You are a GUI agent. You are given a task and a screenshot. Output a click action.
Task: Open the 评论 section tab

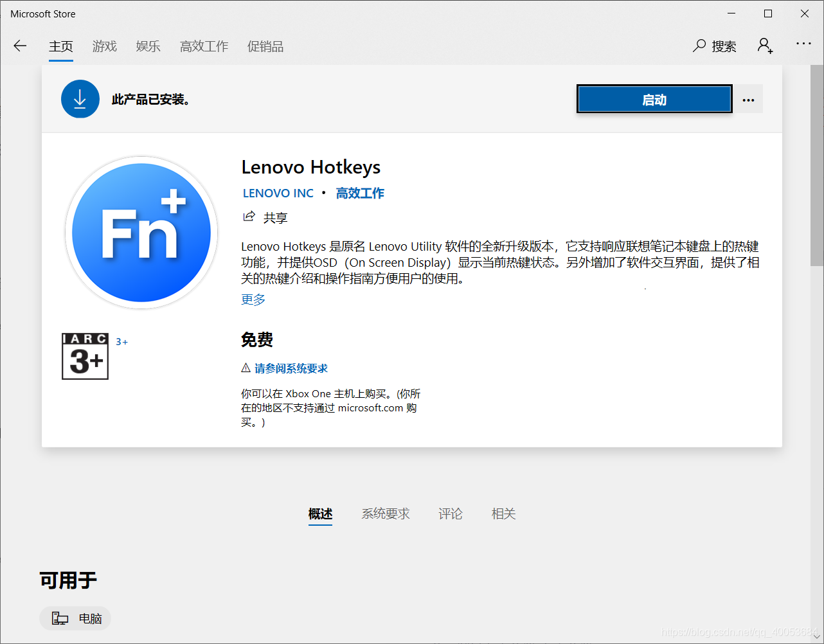pyautogui.click(x=451, y=514)
